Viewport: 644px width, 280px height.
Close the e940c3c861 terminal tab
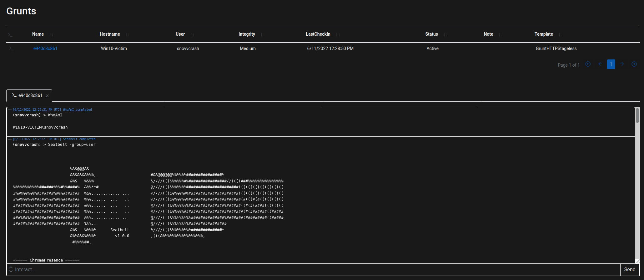pos(47,96)
